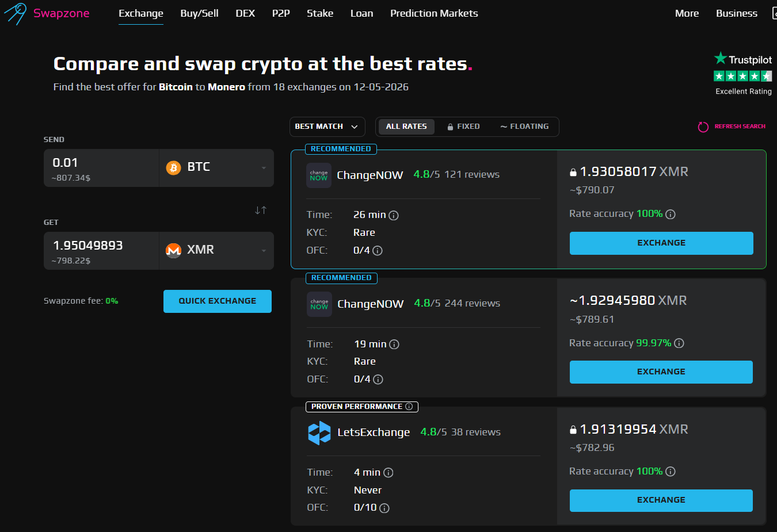Click the swap currencies arrows icon

pyautogui.click(x=261, y=210)
